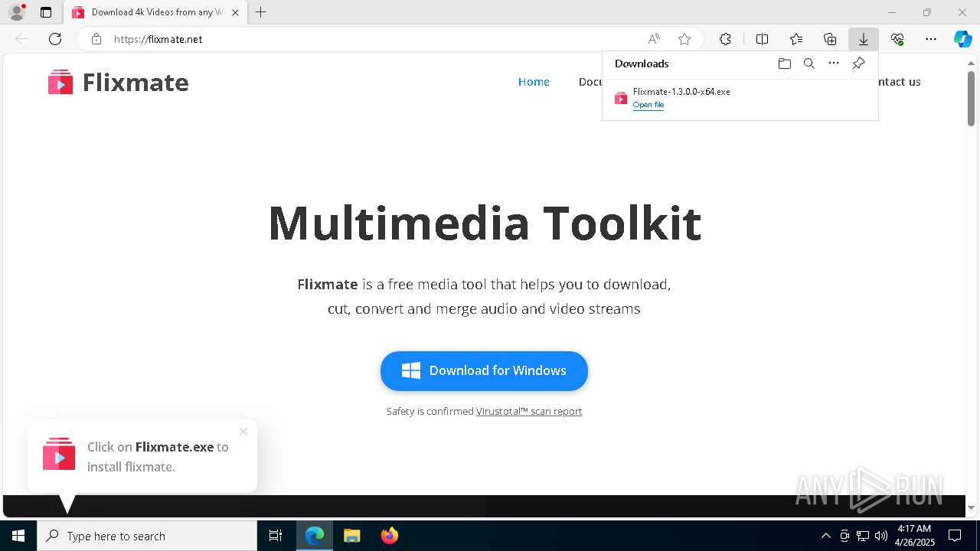
Task: Click the page vertical scrollbar thumb
Action: (x=971, y=98)
